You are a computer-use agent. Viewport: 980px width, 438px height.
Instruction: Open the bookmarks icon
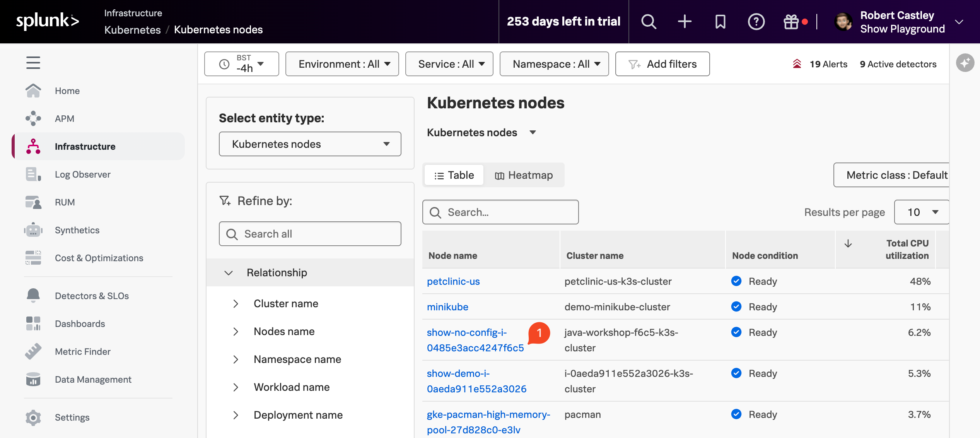click(x=720, y=22)
